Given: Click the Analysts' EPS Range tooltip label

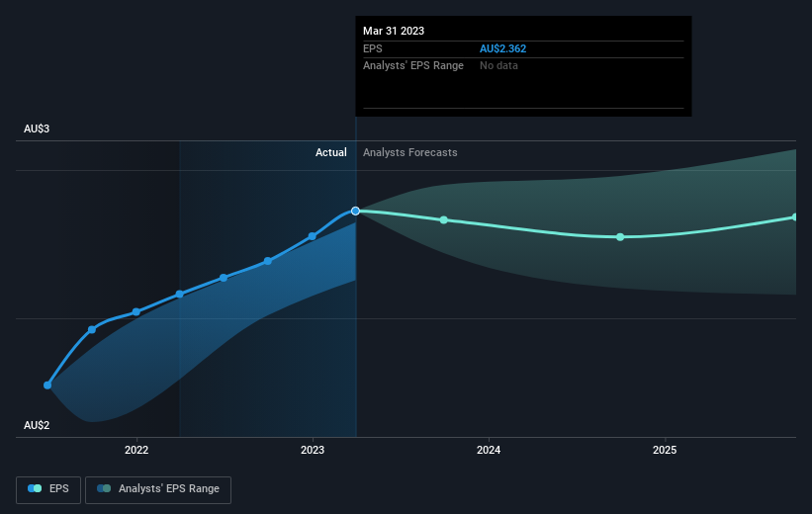Looking at the screenshot, I should click(x=413, y=66).
